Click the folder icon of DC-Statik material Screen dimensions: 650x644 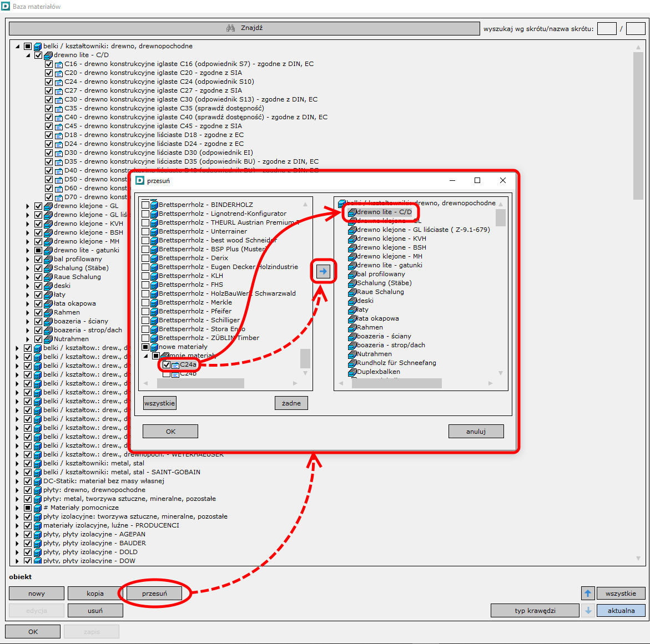pos(38,481)
